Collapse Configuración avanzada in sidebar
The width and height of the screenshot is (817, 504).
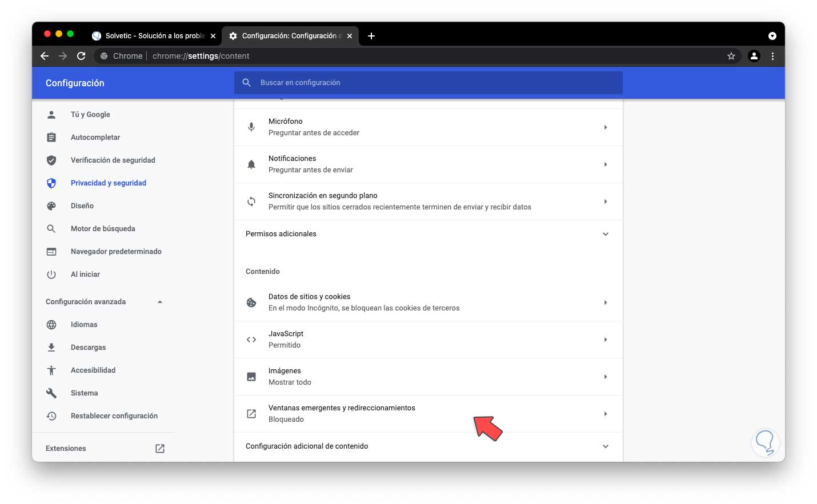[160, 302]
